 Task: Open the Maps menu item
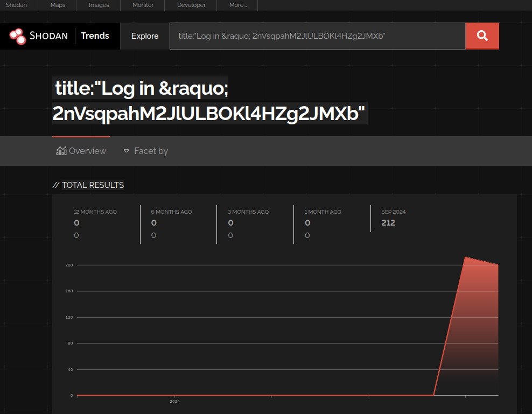[x=58, y=5]
